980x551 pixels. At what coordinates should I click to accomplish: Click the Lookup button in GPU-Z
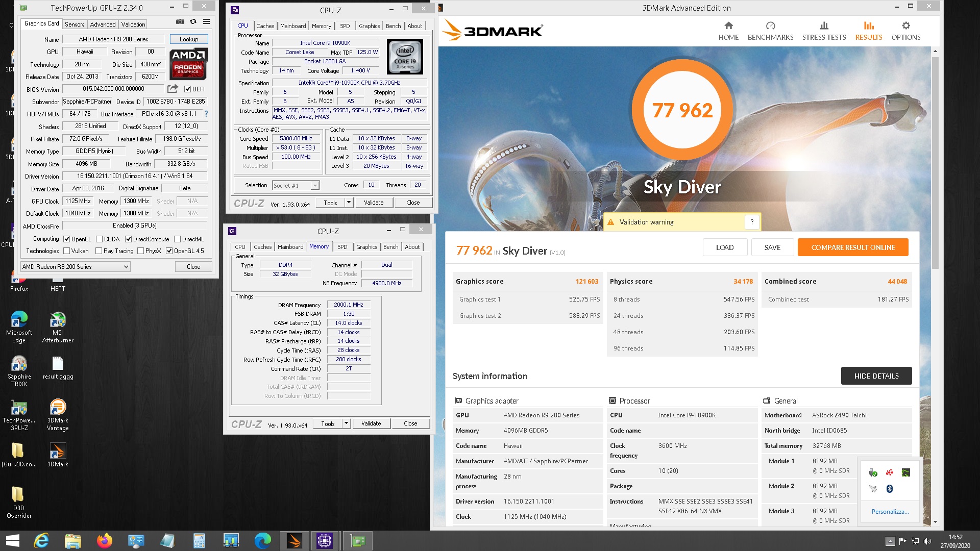(189, 39)
